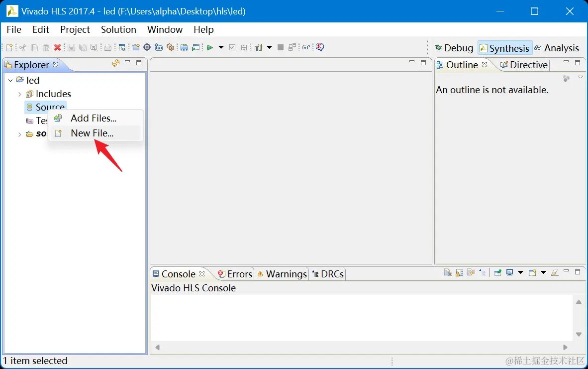Click the Export RTL grid icon
This screenshot has height=369, width=588.
pos(244,47)
